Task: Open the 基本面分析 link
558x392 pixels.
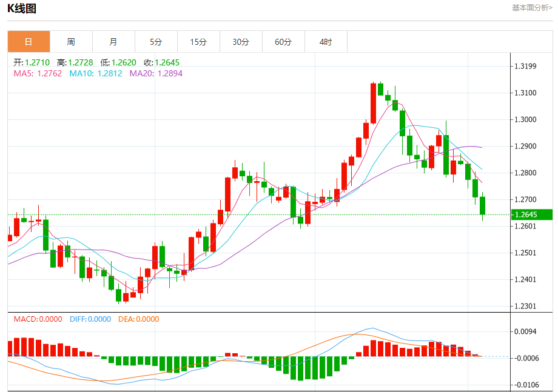Action: [x=532, y=7]
